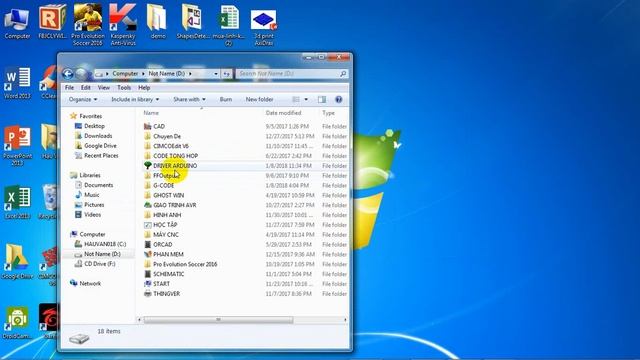
Task: Click the New folder button
Action: pos(259,99)
